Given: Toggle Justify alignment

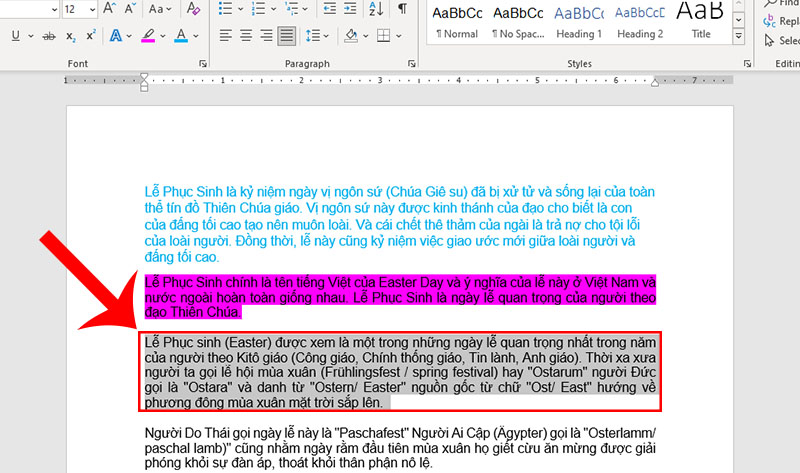Looking at the screenshot, I should [288, 36].
